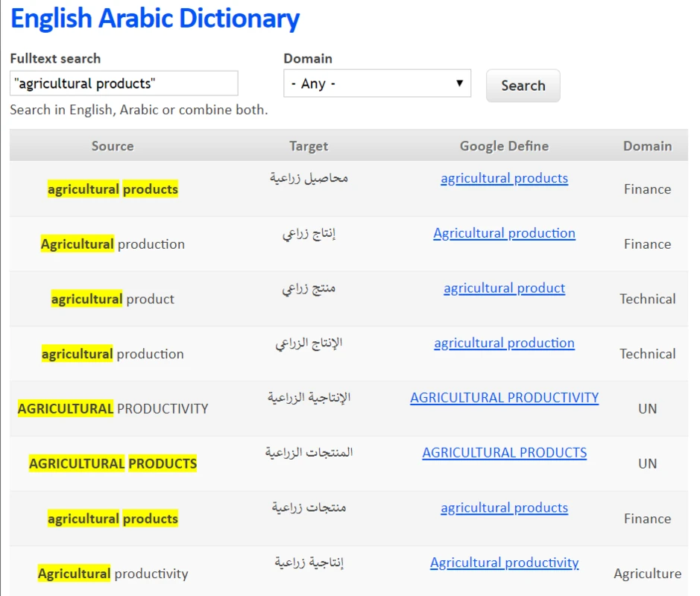The width and height of the screenshot is (700, 596).
Task: Click the source cell AGRICULTURAL PRODUCTS in uppercase
Action: click(113, 463)
